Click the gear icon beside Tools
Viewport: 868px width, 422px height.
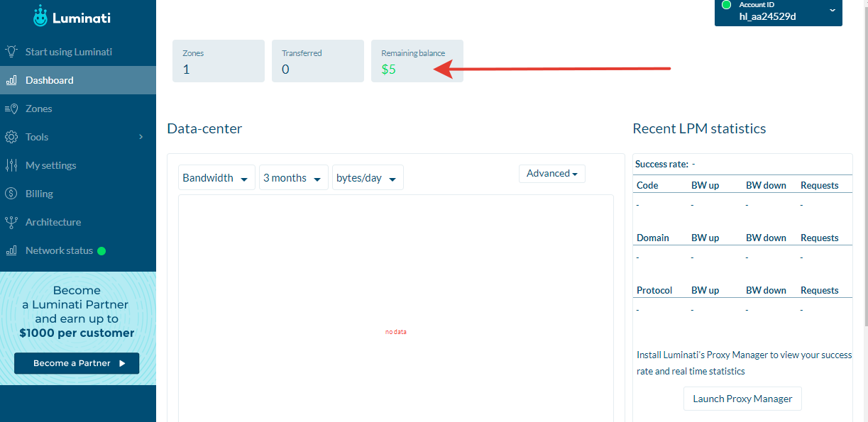[x=11, y=137]
